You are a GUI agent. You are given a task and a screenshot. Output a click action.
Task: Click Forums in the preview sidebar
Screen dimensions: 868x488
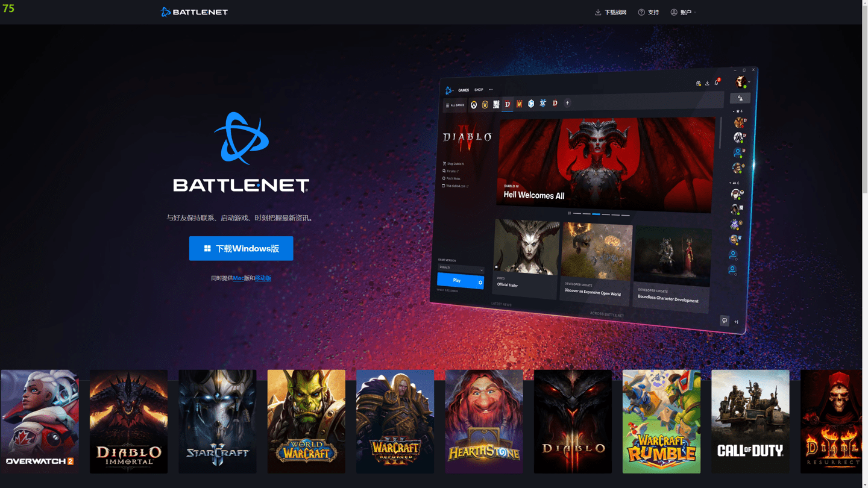pos(451,171)
